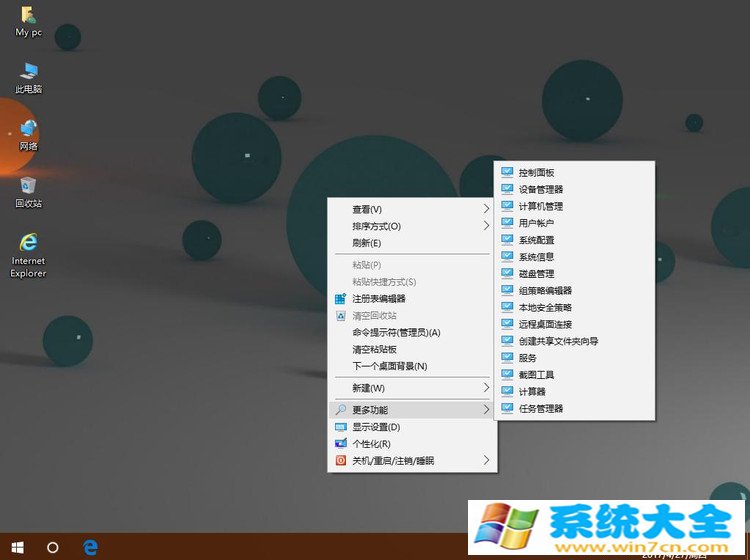Click the magnifier icon beside 更多功能
Viewport: 750px width, 560px height.
340,410
